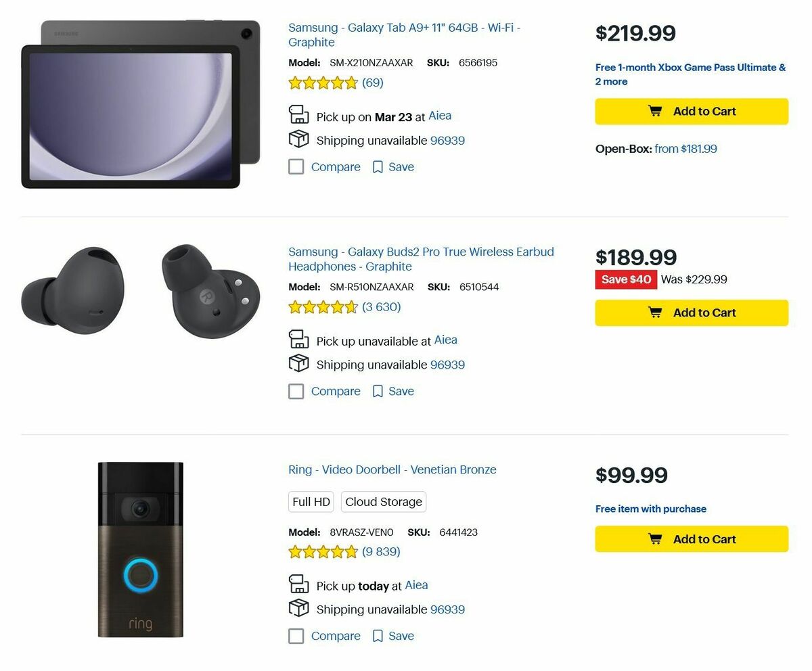Click the Full HD badge on Ring Doorbell

[311, 502]
